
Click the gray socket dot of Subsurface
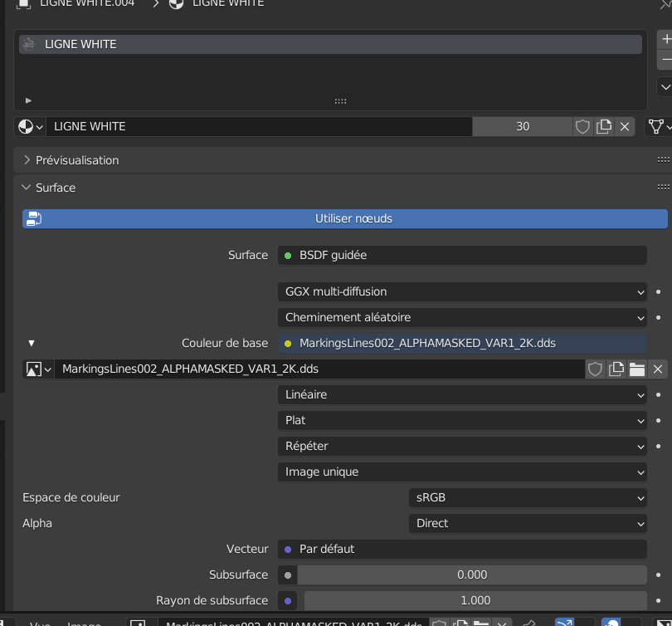(x=288, y=575)
